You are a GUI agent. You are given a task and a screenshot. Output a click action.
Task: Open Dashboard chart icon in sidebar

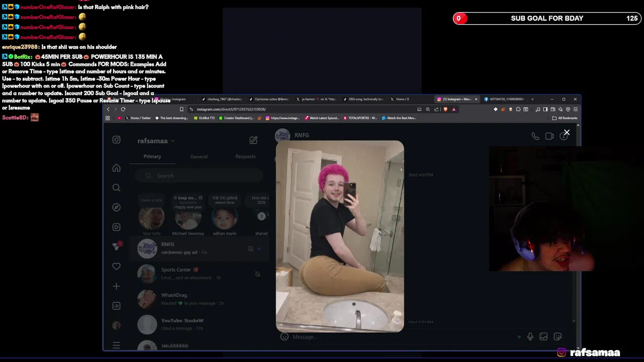point(116,306)
